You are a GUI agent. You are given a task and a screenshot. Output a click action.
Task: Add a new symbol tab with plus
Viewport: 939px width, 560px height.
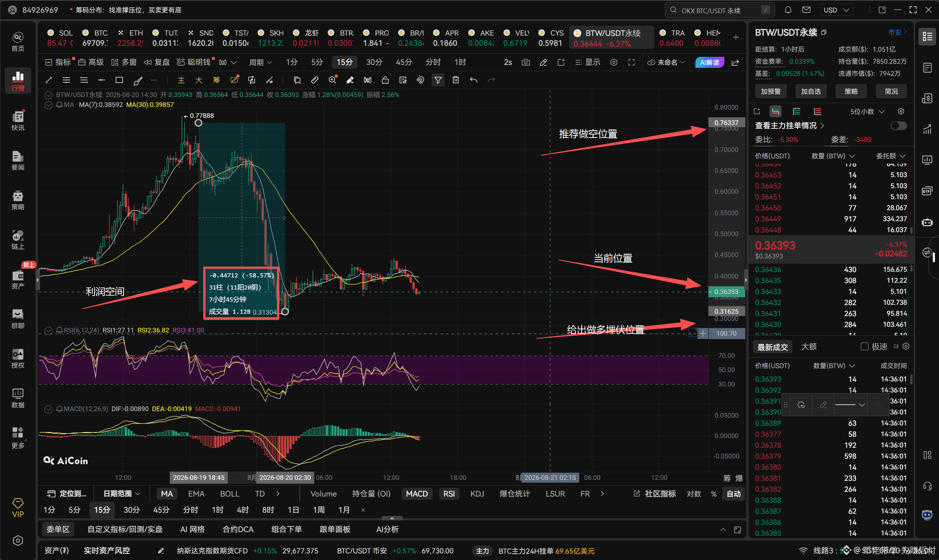point(735,37)
